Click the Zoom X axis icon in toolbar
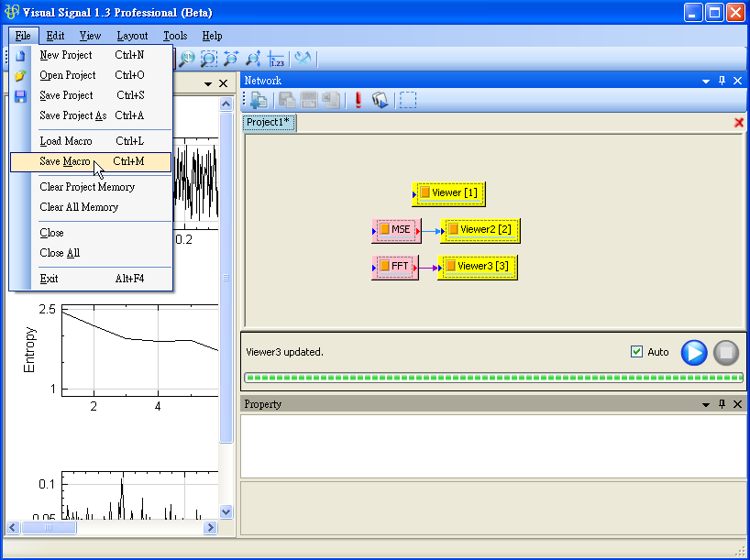Viewport: 750px width, 560px height. click(x=231, y=59)
